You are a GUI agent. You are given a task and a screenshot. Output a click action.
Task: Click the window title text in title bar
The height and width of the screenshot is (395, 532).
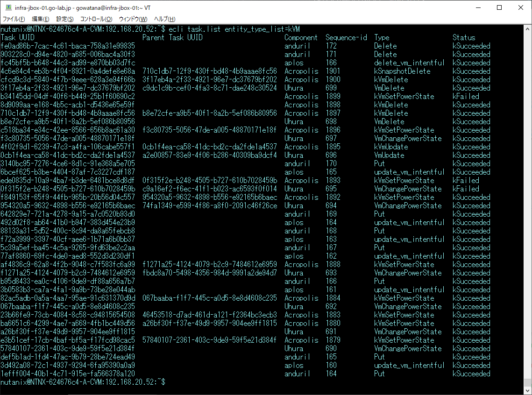[x=83, y=7]
